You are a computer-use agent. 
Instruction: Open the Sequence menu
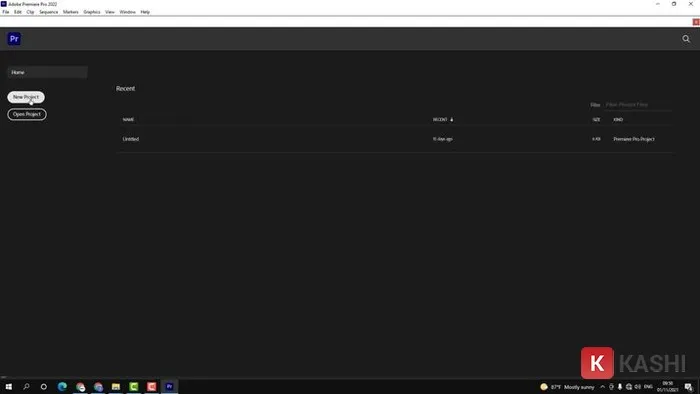pyautogui.click(x=48, y=12)
